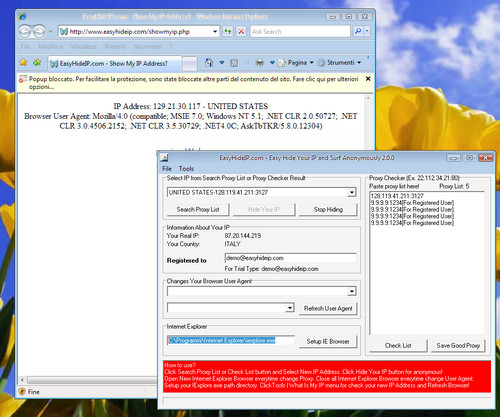Image resolution: width=500 pixels, height=417 pixels.
Task: Click the Ask Search input box
Action: (300, 31)
